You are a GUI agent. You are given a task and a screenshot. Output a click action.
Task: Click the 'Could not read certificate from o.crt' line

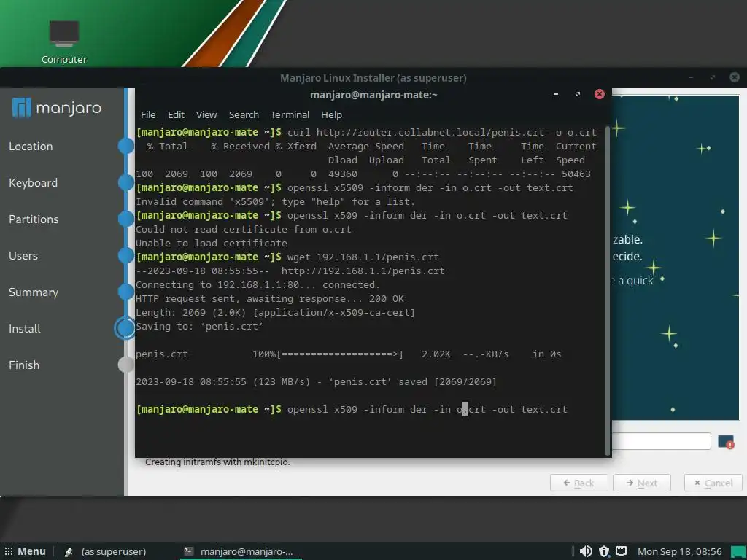click(244, 230)
